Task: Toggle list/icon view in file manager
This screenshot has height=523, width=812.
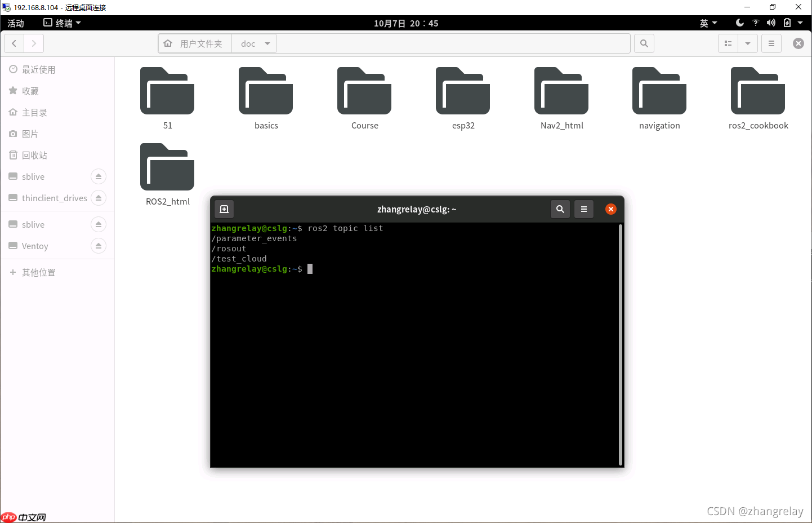Action: [x=728, y=43]
